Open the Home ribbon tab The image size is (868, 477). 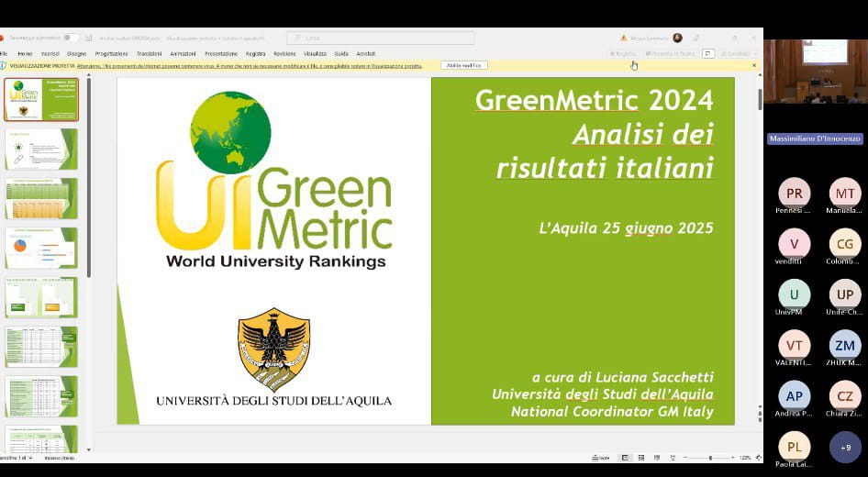point(25,54)
